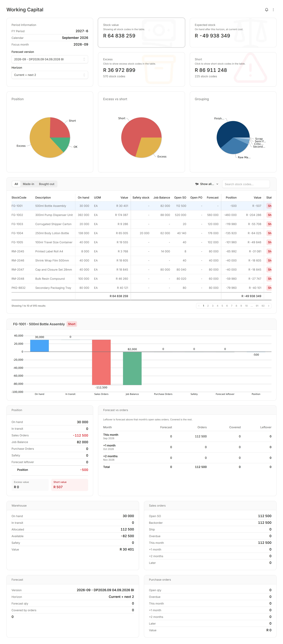Open the vertical three-dot options menu
The image size is (283, 644).
(273, 10)
